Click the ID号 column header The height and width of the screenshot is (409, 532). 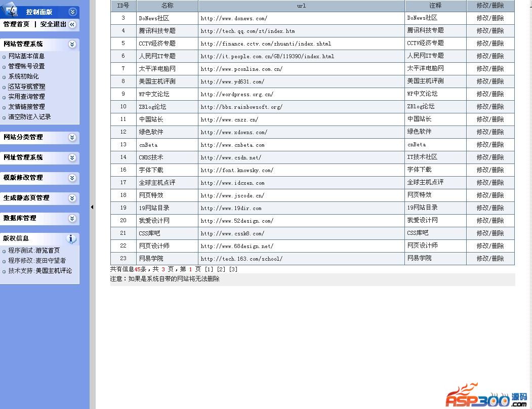[x=123, y=6]
